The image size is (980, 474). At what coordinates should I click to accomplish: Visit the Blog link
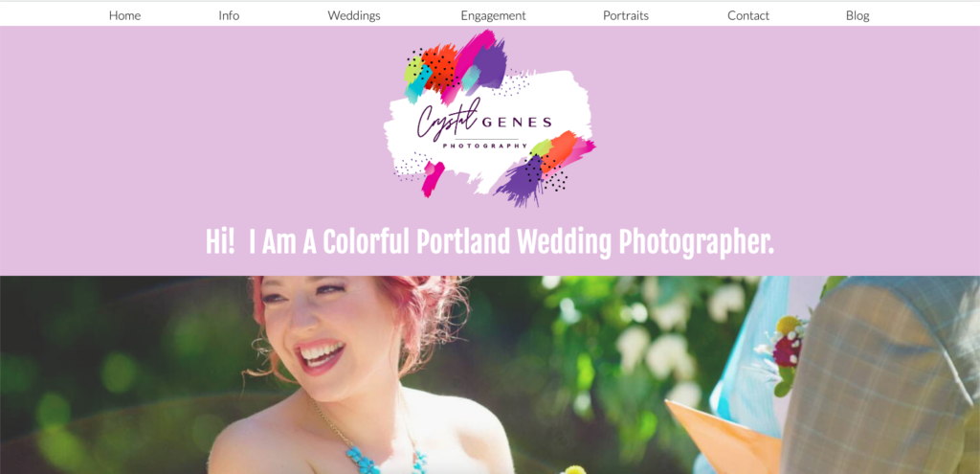[x=857, y=15]
